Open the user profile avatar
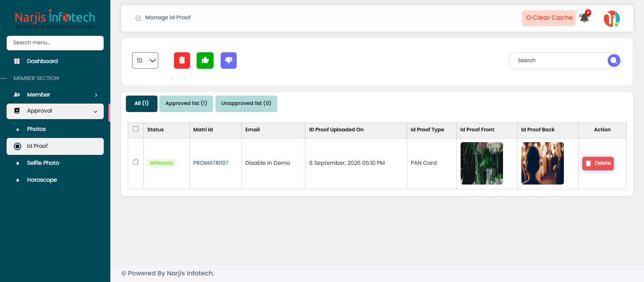Screen dimensions: 644x282 [x=611, y=18]
